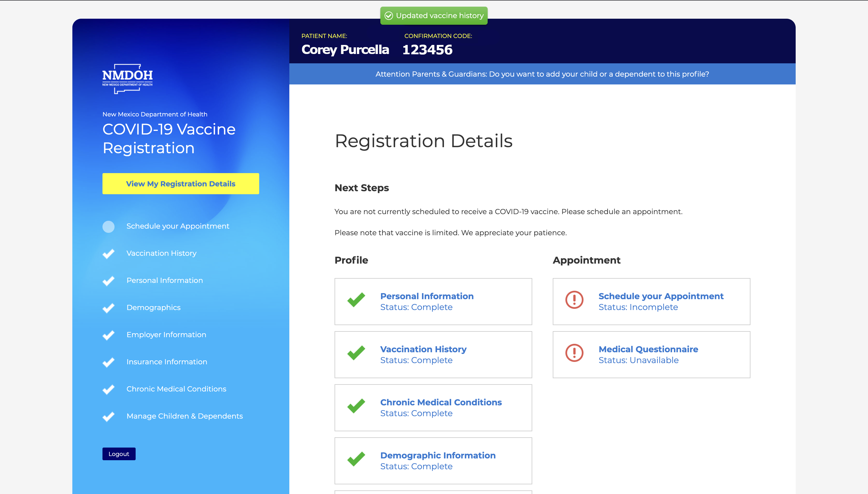Viewport: 868px width, 494px height.
Task: Open Personal Information from the Profile section
Action: [x=426, y=296]
